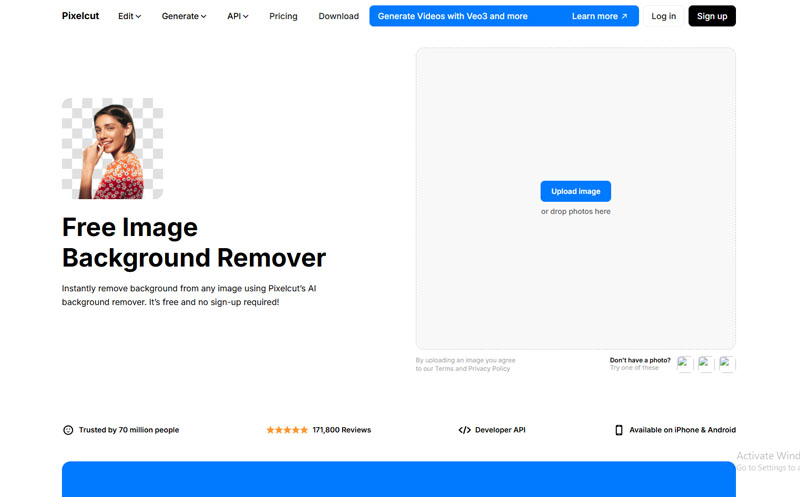Viewport: 800px width, 497px height.
Task: Click the five-star rating icons
Action: click(287, 430)
